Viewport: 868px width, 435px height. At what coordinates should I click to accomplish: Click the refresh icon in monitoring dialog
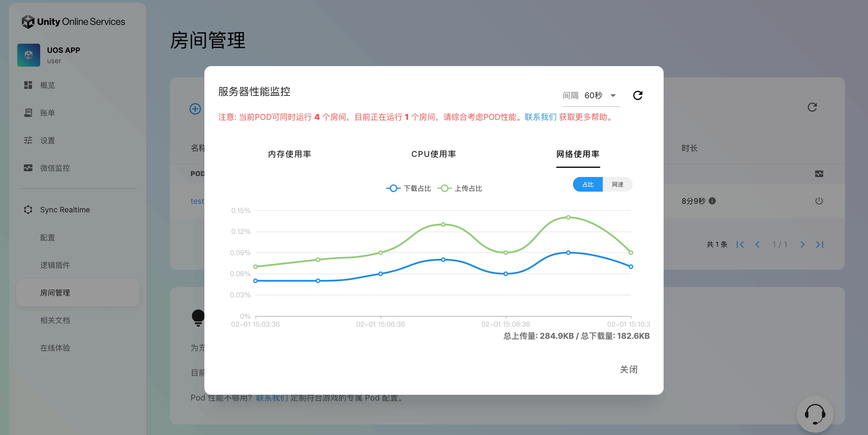[x=638, y=95]
